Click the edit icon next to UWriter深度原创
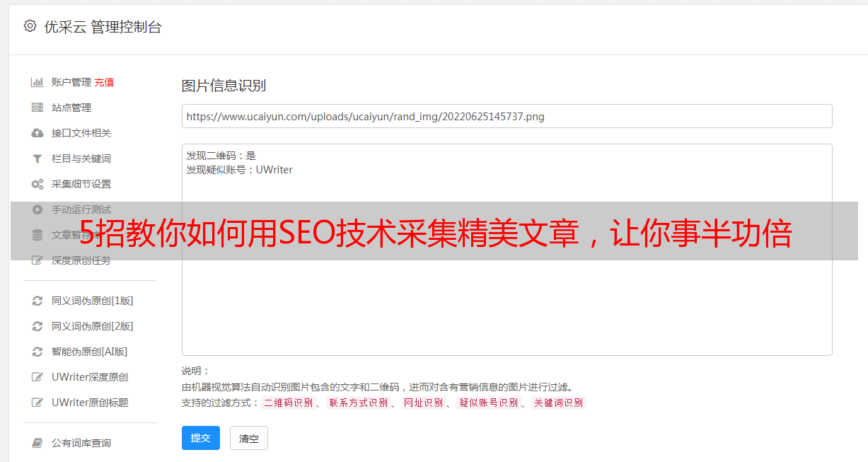The height and width of the screenshot is (462, 868). 37,377
